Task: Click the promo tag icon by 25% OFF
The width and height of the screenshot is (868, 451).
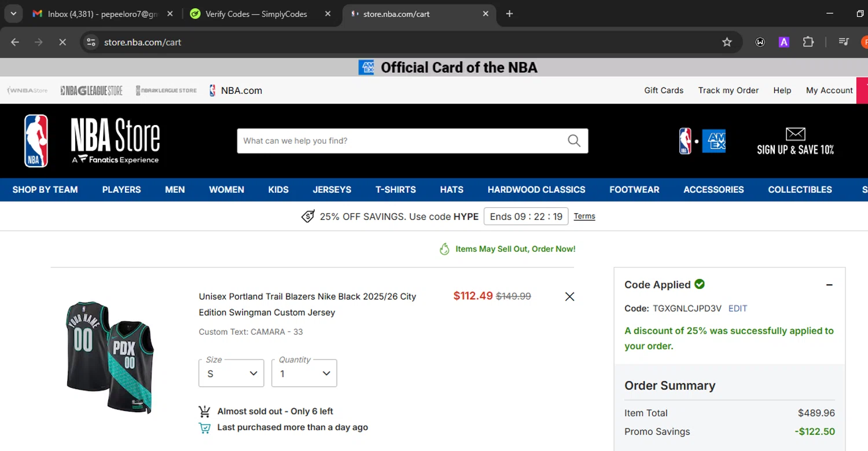Action: [x=308, y=217]
